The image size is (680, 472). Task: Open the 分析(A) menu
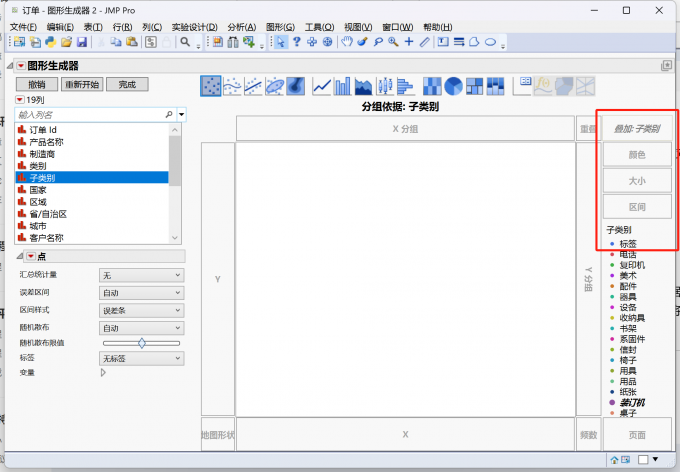[242, 26]
